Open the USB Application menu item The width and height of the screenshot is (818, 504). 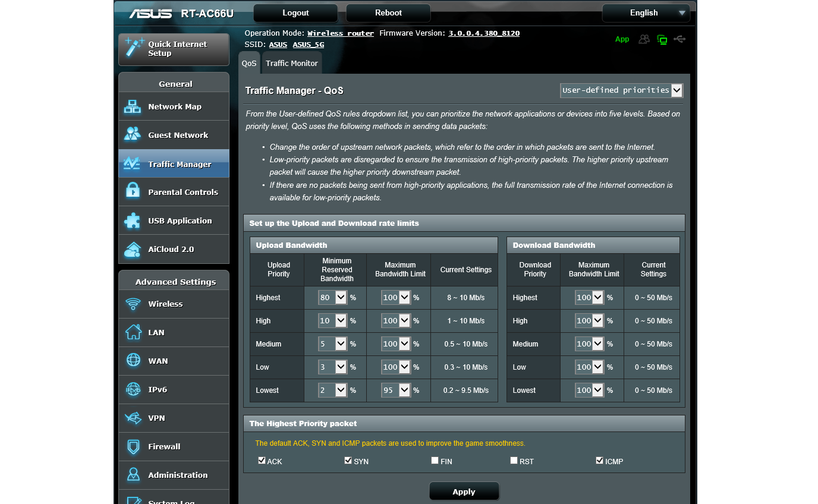(x=174, y=220)
